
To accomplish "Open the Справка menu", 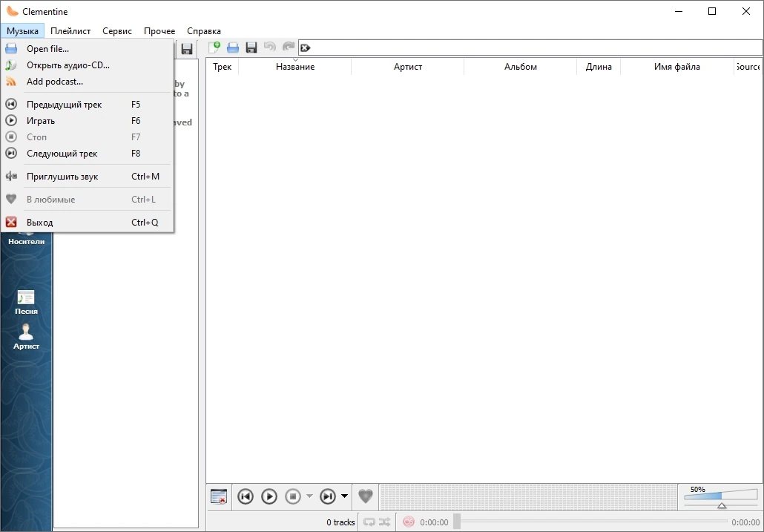I will (x=204, y=30).
